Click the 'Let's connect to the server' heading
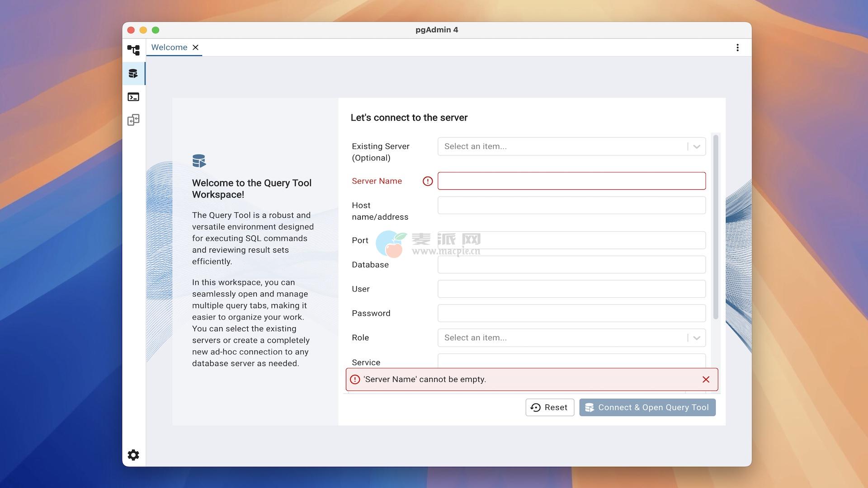Image resolution: width=868 pixels, height=488 pixels. pos(409,117)
